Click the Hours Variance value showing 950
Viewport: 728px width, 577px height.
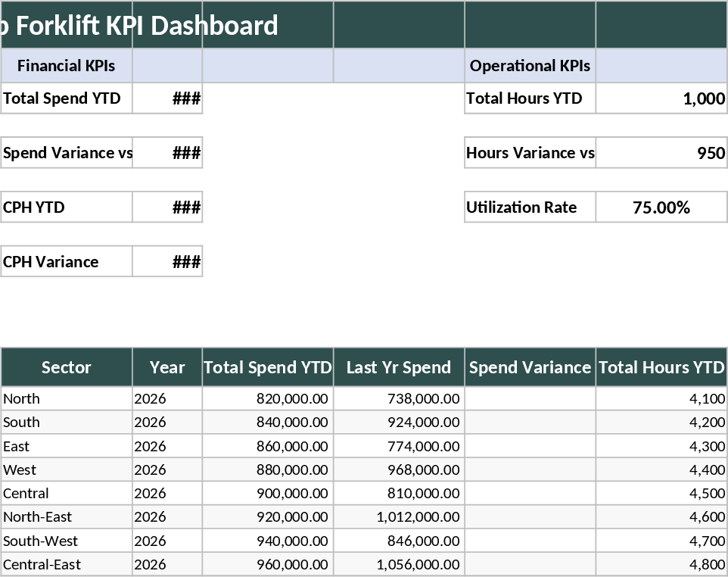[661, 153]
